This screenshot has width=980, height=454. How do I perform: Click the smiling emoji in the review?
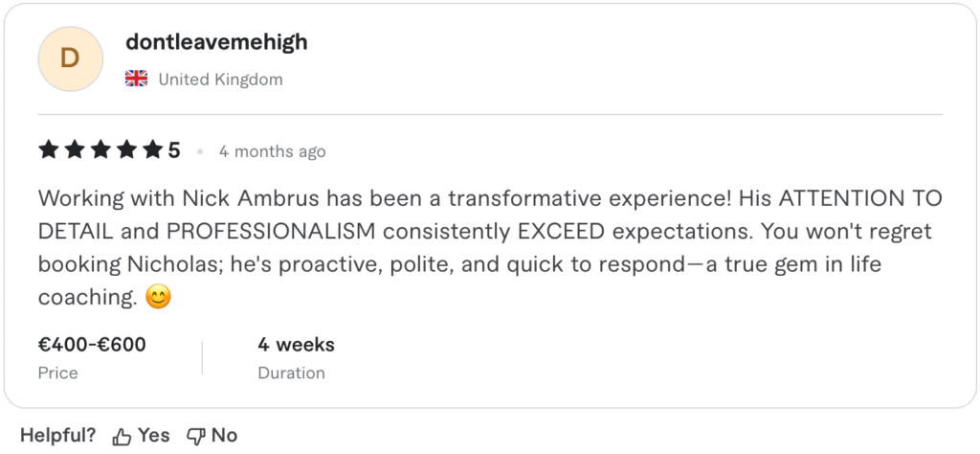pyautogui.click(x=159, y=298)
